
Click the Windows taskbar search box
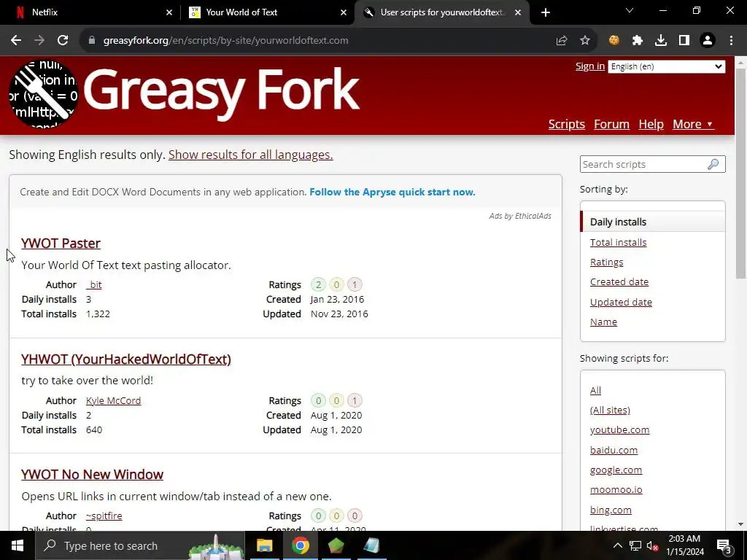pos(140,545)
